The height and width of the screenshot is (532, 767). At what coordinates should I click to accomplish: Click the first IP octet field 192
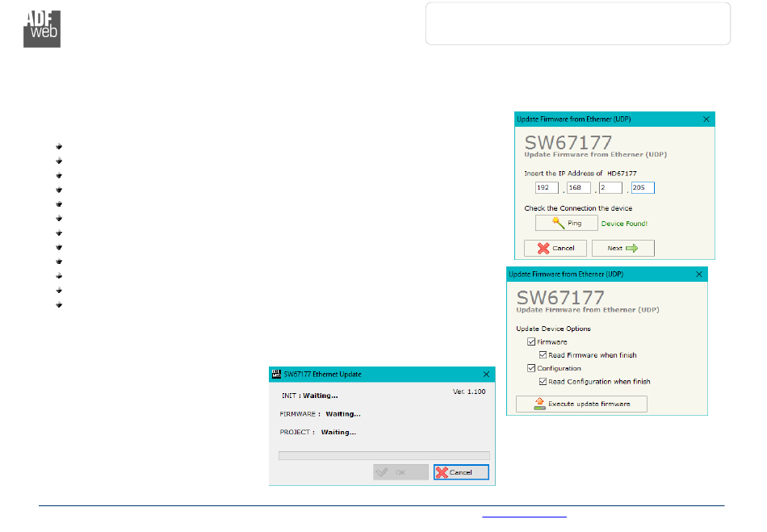click(547, 188)
